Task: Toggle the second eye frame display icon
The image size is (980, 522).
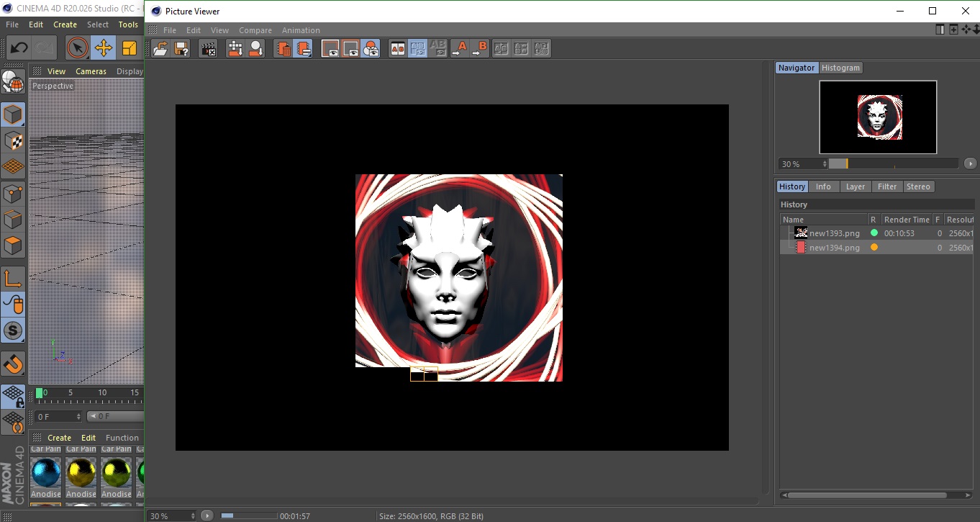Action: (350, 49)
